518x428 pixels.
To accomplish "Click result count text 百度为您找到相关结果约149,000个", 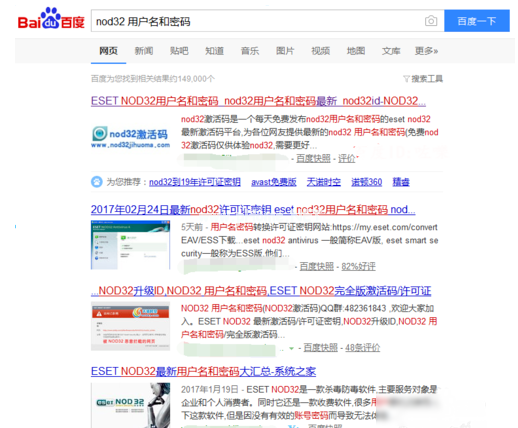I will click(153, 79).
